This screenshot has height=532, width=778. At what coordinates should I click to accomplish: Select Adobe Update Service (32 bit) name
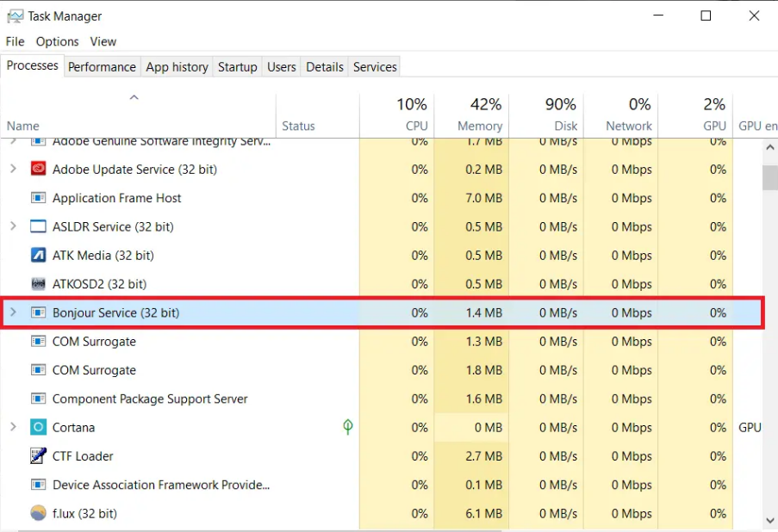[134, 170]
